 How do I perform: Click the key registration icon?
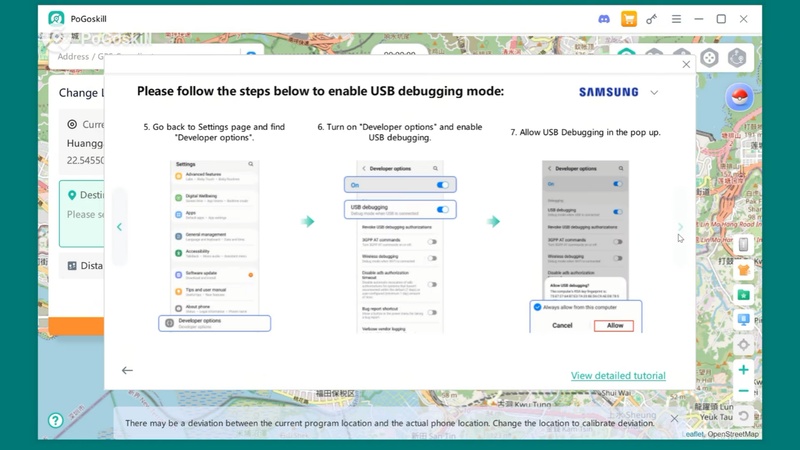[x=652, y=19]
